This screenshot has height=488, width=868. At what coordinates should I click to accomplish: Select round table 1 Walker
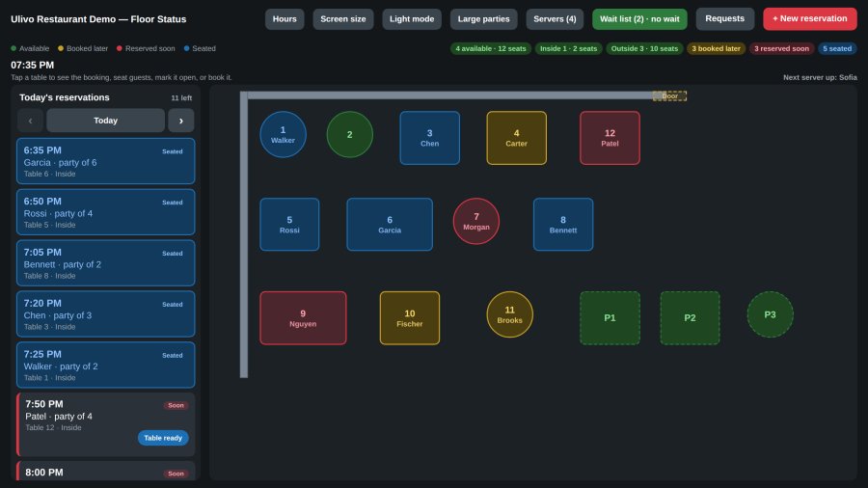[x=283, y=134]
